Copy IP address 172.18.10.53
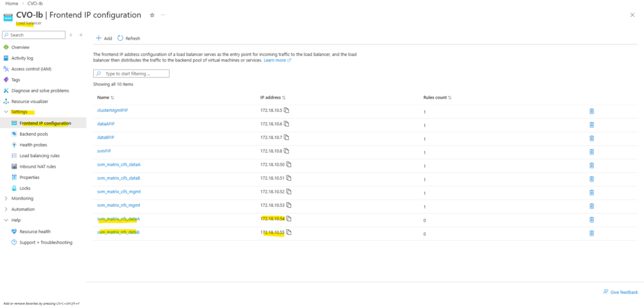The image size is (644, 306). pyautogui.click(x=289, y=205)
